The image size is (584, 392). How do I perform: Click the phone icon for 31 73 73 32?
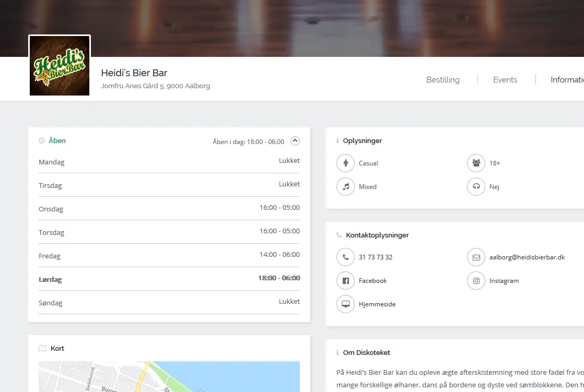346,257
